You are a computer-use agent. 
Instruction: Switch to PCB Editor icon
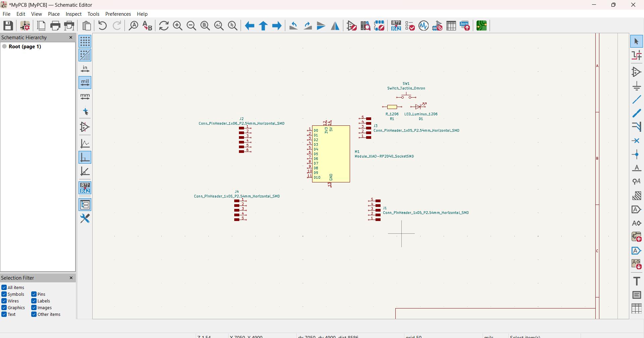click(482, 26)
